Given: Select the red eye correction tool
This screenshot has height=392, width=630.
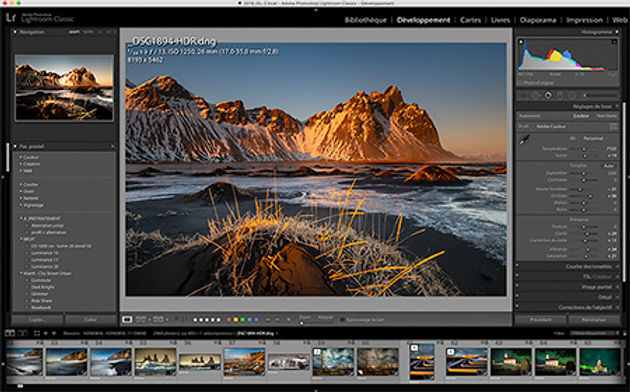Looking at the screenshot, I should coord(548,96).
